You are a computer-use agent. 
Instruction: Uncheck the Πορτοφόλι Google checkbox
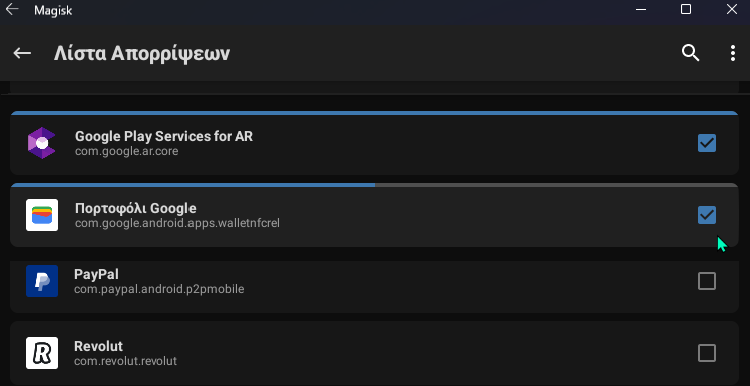tap(707, 215)
